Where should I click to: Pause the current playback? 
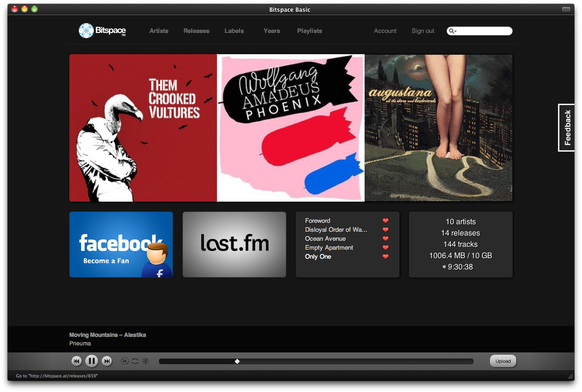point(92,361)
